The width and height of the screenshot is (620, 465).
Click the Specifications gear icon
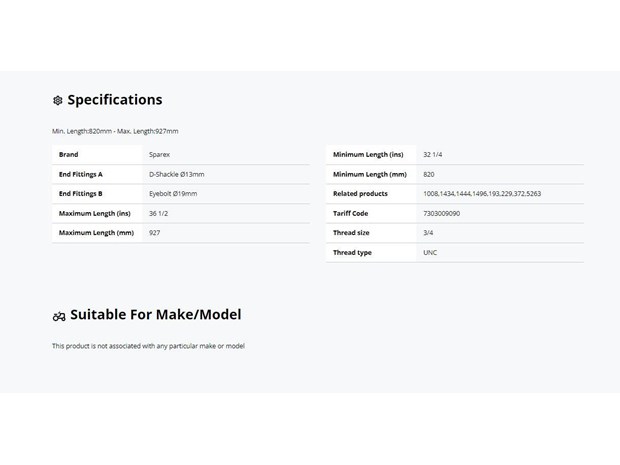tap(58, 100)
